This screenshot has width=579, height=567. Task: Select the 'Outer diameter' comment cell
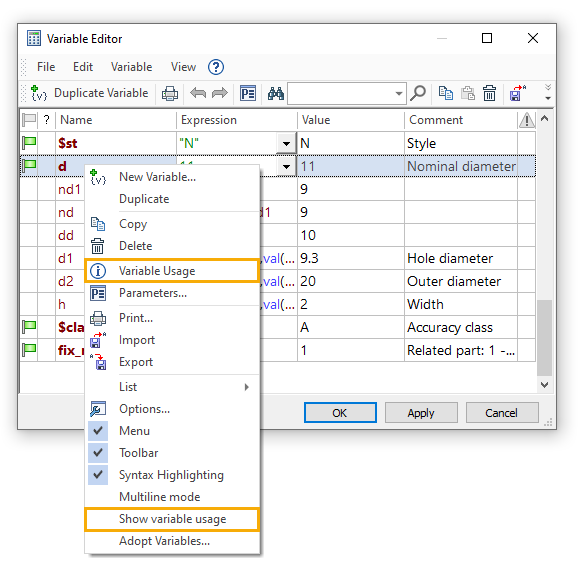(461, 281)
